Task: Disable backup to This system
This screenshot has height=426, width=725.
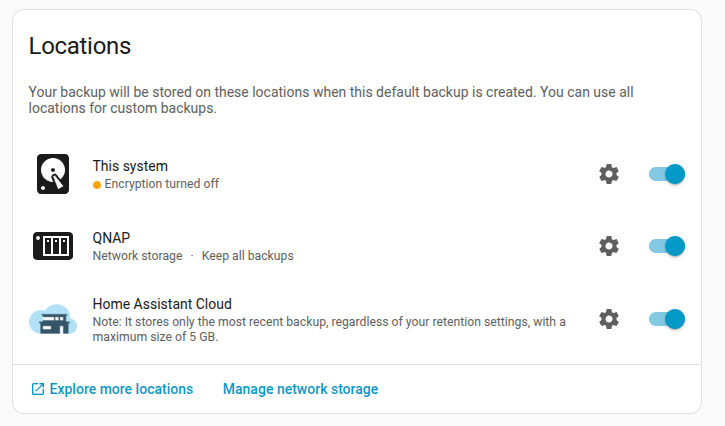Action: coord(666,174)
